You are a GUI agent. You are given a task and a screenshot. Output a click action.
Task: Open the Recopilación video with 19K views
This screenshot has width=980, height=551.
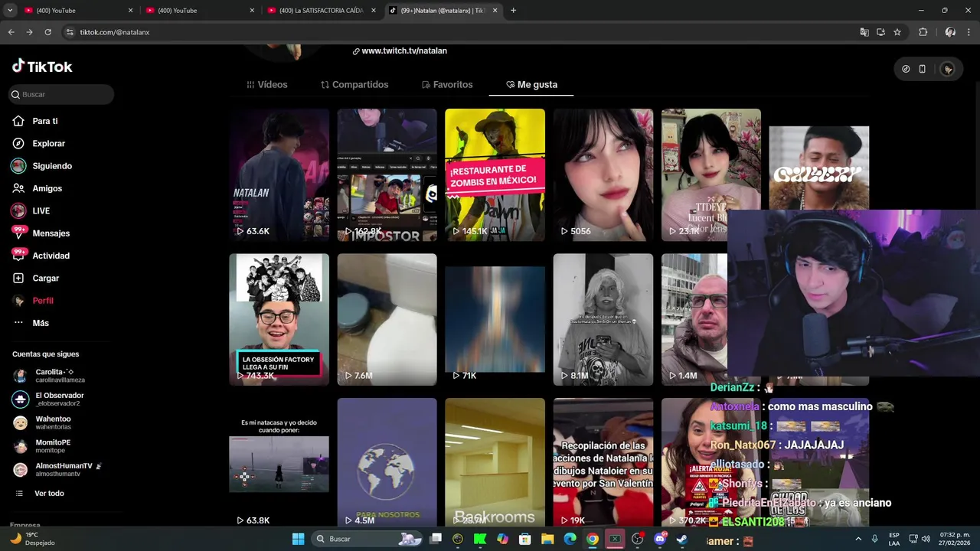pos(603,463)
